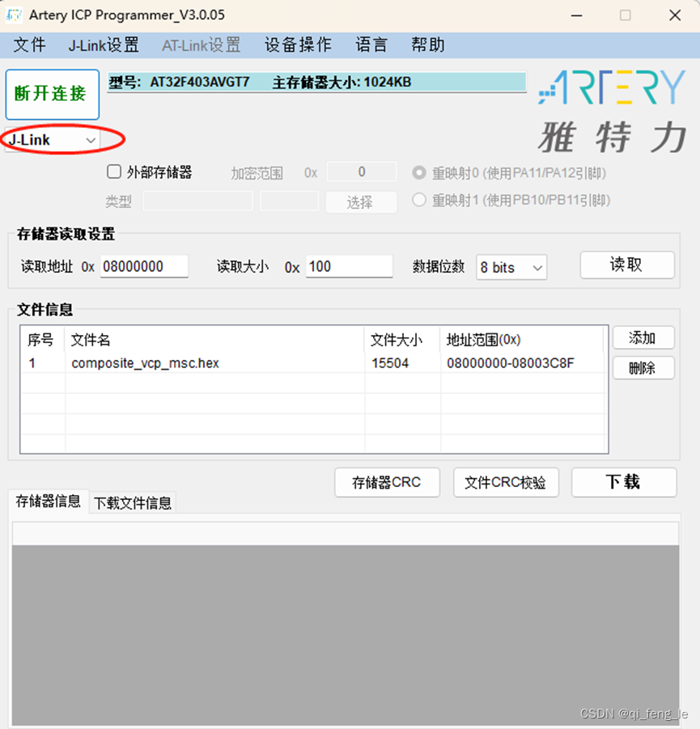Click the Artery app icon in title bar

pyautogui.click(x=14, y=15)
